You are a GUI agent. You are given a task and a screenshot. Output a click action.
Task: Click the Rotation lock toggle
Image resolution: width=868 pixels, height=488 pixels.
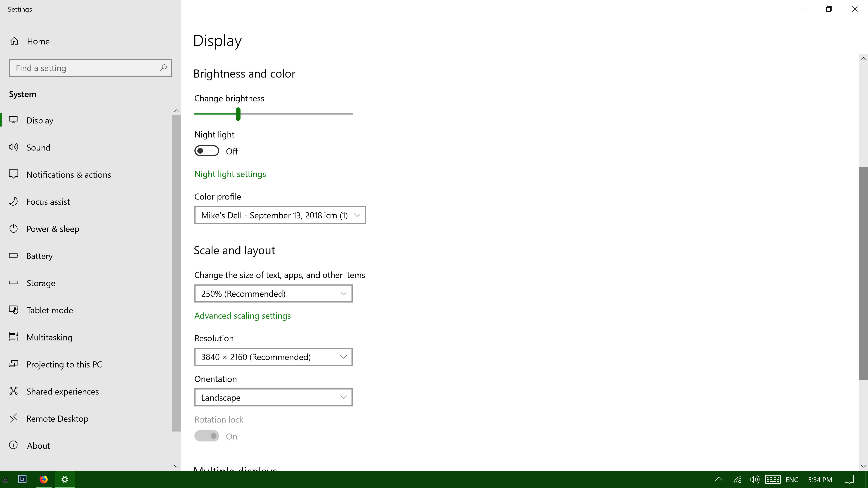point(207,436)
